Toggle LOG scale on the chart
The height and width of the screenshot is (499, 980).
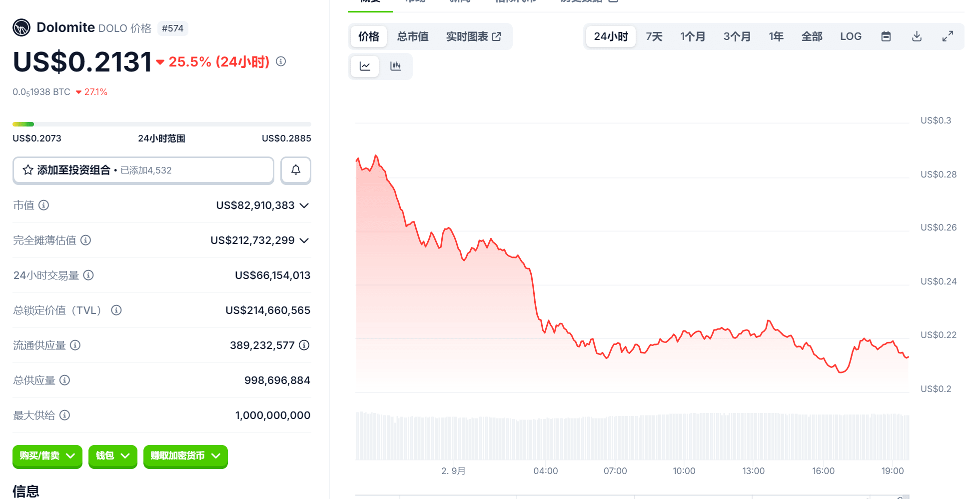(x=851, y=36)
